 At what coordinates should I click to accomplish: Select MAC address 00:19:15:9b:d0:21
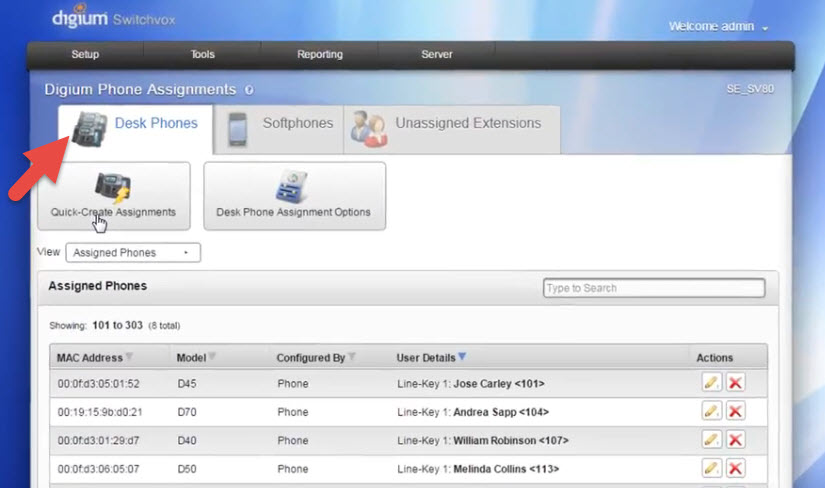point(100,412)
